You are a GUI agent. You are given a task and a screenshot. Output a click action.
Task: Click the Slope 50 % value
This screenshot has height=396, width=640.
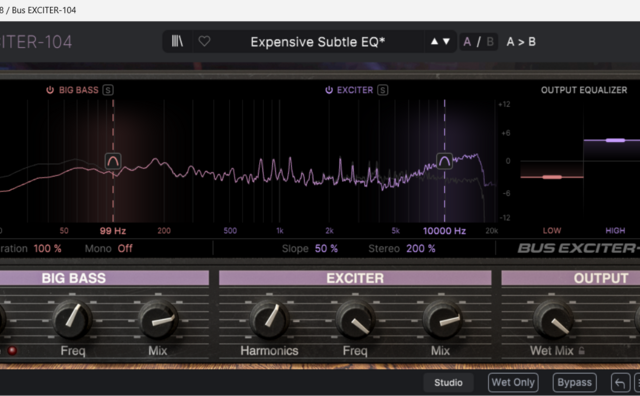[x=326, y=248]
